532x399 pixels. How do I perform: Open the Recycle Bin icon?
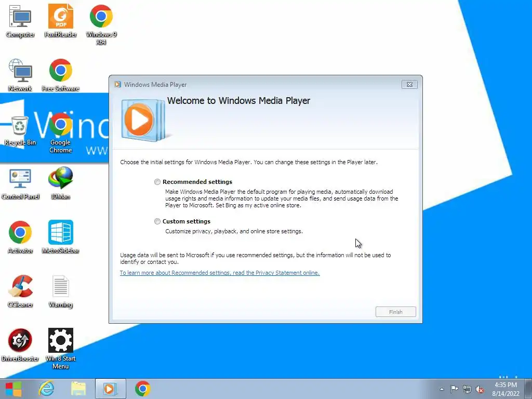(x=20, y=130)
